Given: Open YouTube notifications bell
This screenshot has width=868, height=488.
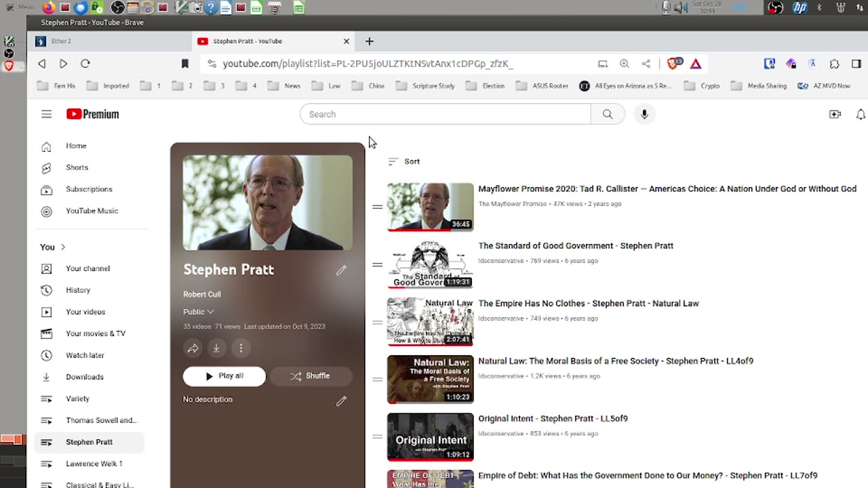Looking at the screenshot, I should tap(861, 115).
